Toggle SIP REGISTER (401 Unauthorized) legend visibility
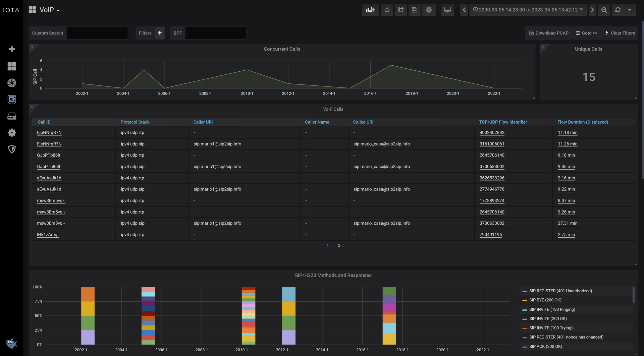The height and width of the screenshot is (356, 644). click(x=560, y=291)
